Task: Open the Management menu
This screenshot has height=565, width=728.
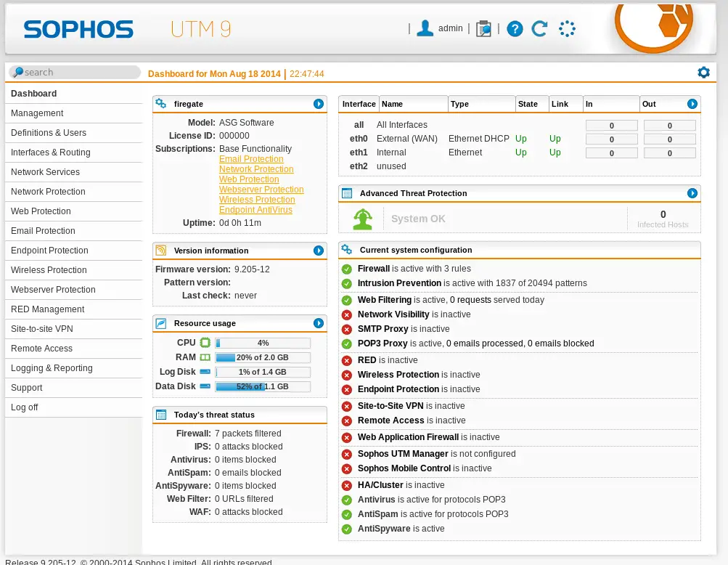Action: pyautogui.click(x=73, y=113)
